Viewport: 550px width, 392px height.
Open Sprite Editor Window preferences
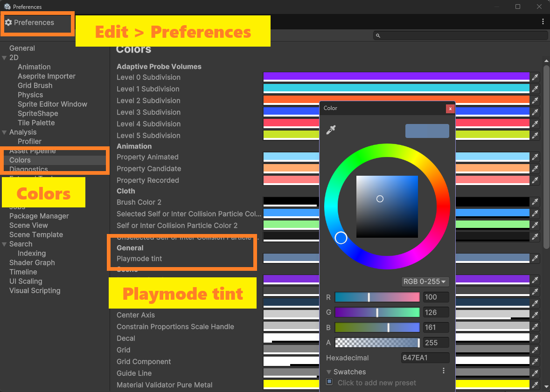click(52, 104)
